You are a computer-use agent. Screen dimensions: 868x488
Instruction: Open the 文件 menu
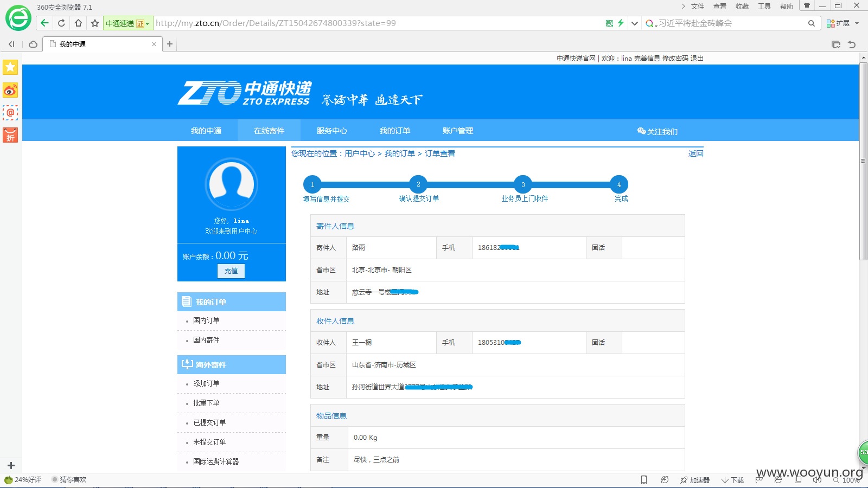click(697, 7)
